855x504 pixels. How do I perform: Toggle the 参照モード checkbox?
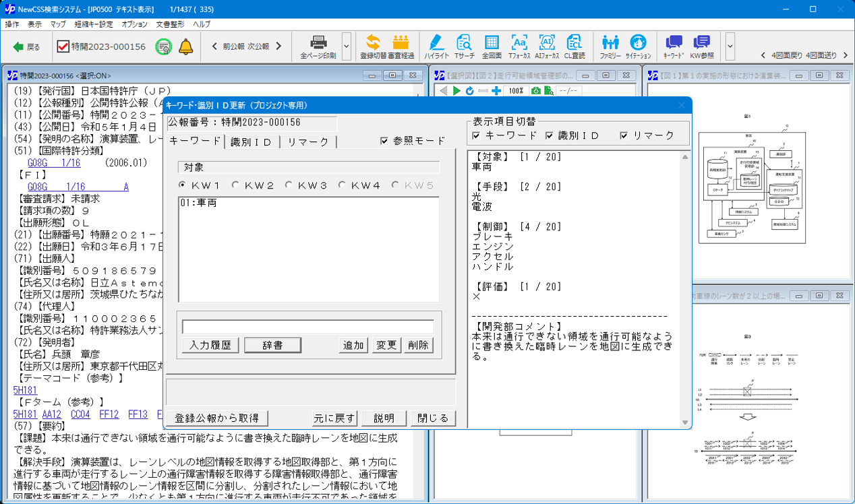[384, 141]
